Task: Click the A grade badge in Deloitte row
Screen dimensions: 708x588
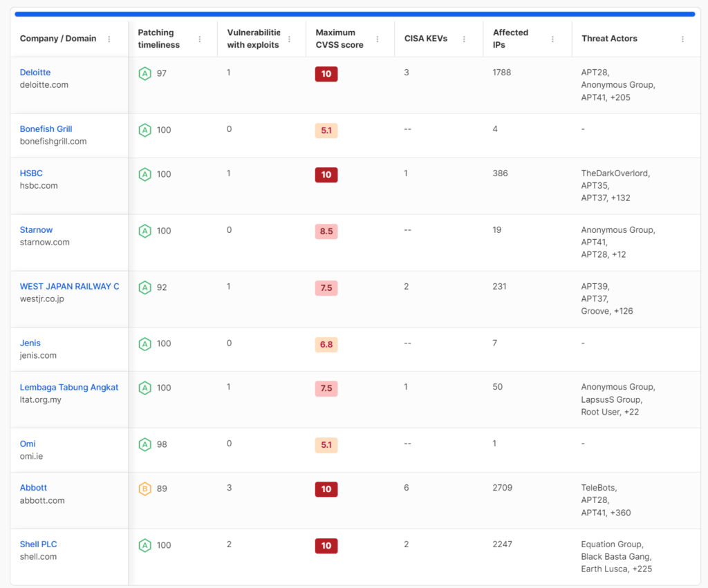Action: (x=145, y=73)
